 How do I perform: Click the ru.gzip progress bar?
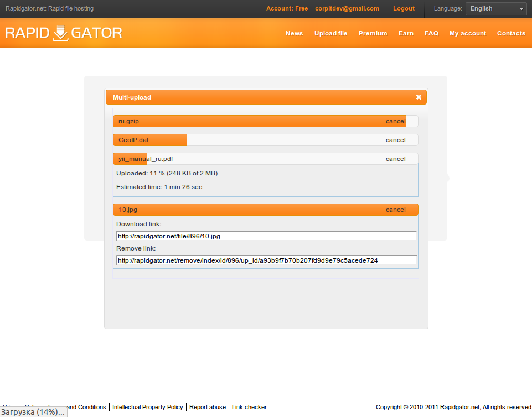[266, 121]
